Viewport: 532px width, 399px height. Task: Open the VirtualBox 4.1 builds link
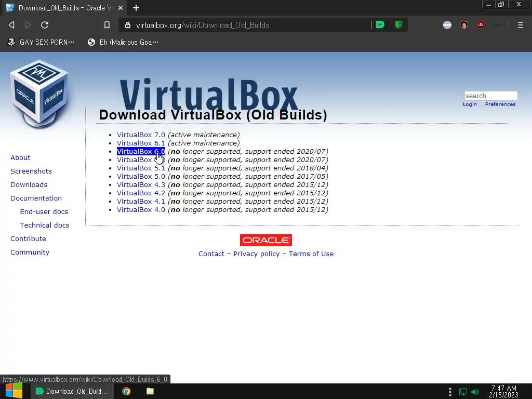[x=141, y=201]
